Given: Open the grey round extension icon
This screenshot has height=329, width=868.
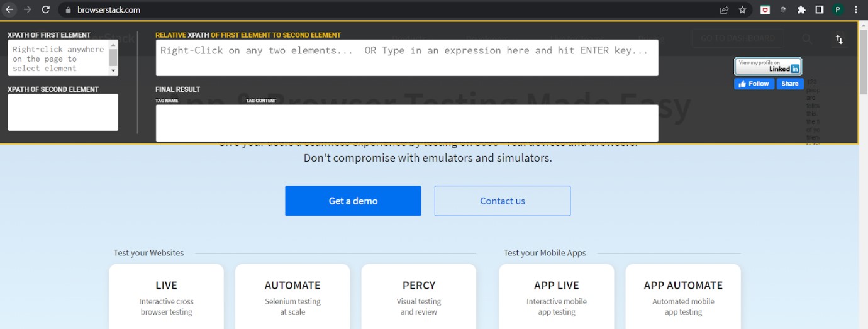Looking at the screenshot, I should pyautogui.click(x=783, y=9).
